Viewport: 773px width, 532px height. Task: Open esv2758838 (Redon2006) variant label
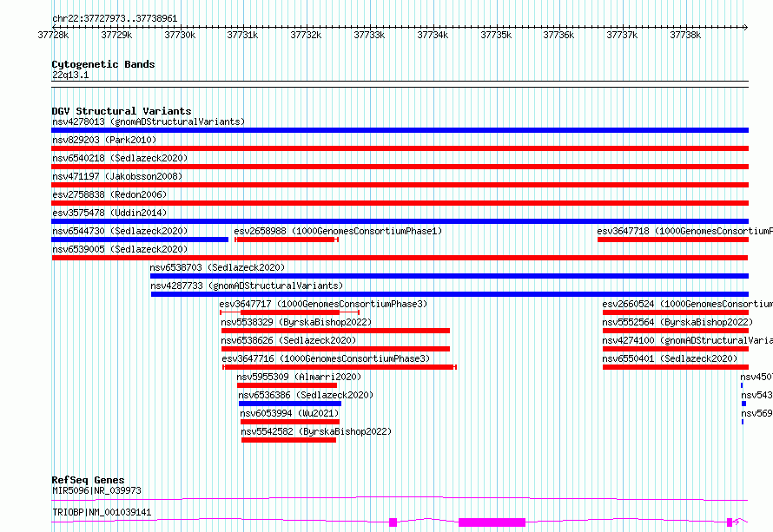tap(109, 194)
